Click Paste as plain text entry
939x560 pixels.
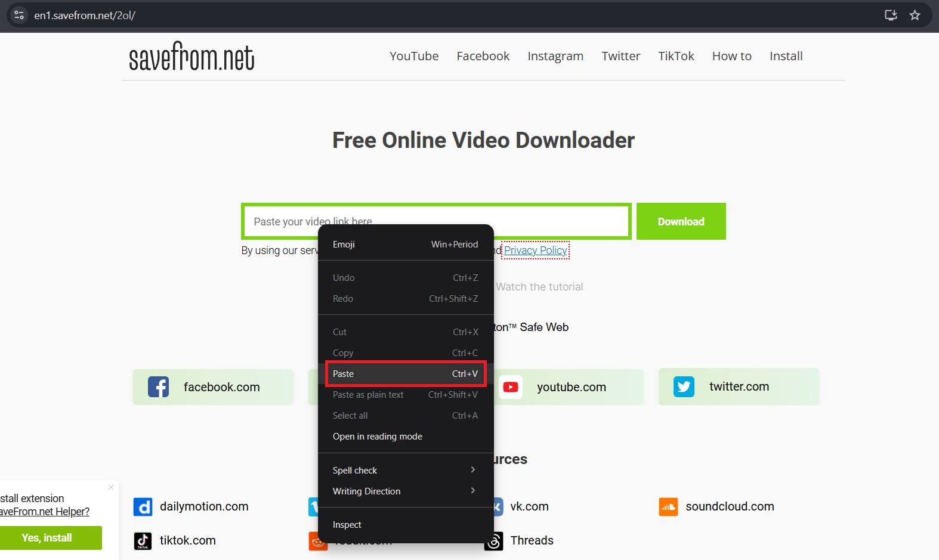pyautogui.click(x=406, y=395)
